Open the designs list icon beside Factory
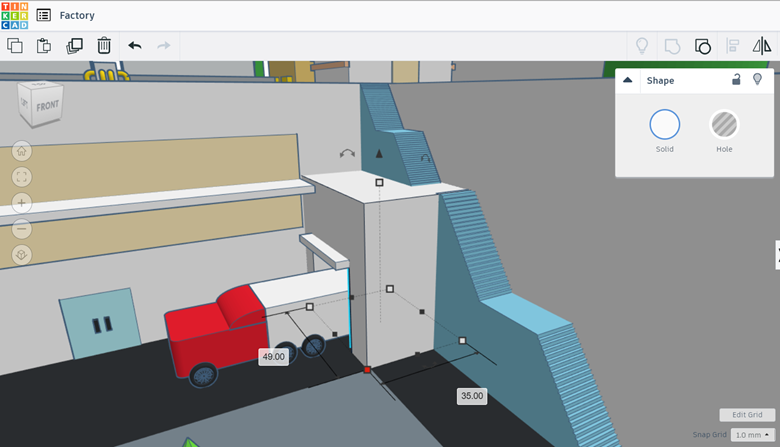This screenshot has height=447, width=780. pyautogui.click(x=44, y=15)
